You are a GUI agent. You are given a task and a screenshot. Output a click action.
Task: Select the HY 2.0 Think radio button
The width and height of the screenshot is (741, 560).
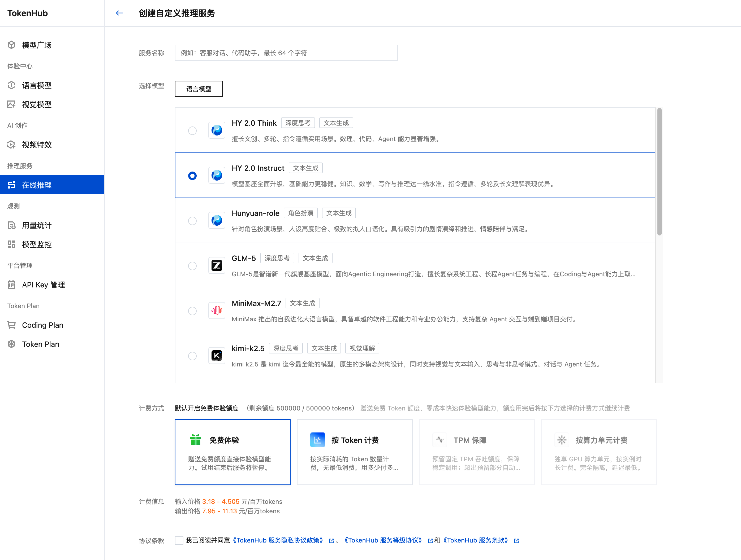192,130
